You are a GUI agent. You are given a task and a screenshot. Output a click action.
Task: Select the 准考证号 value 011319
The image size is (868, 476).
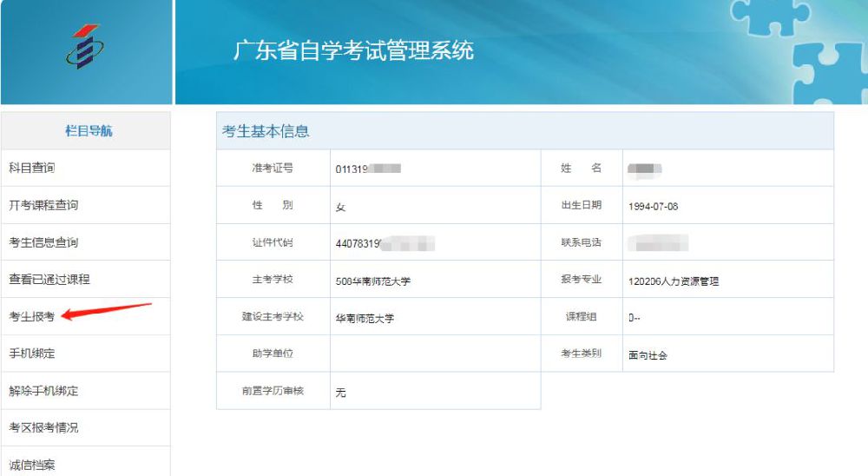click(x=351, y=169)
